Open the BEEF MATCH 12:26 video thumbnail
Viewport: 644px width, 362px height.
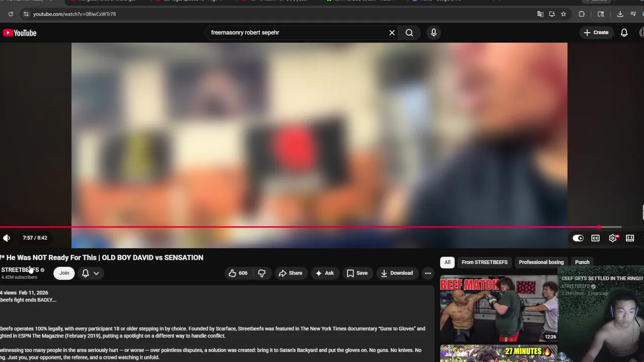499,308
